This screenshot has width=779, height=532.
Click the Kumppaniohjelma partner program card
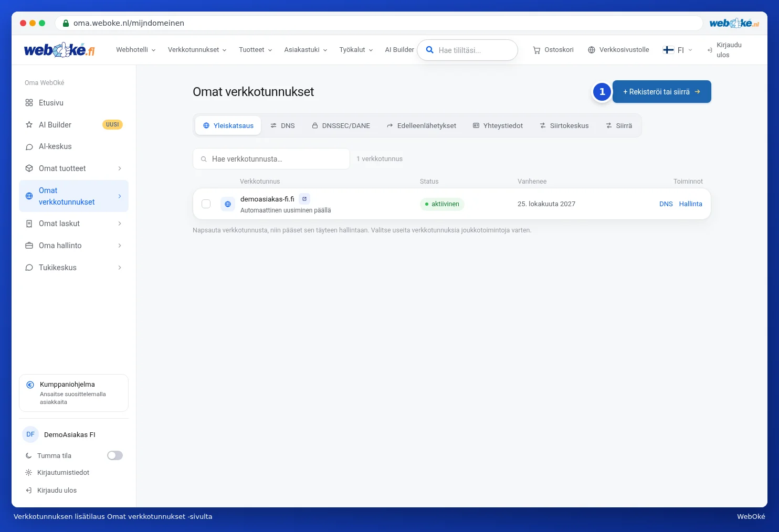coord(73,393)
